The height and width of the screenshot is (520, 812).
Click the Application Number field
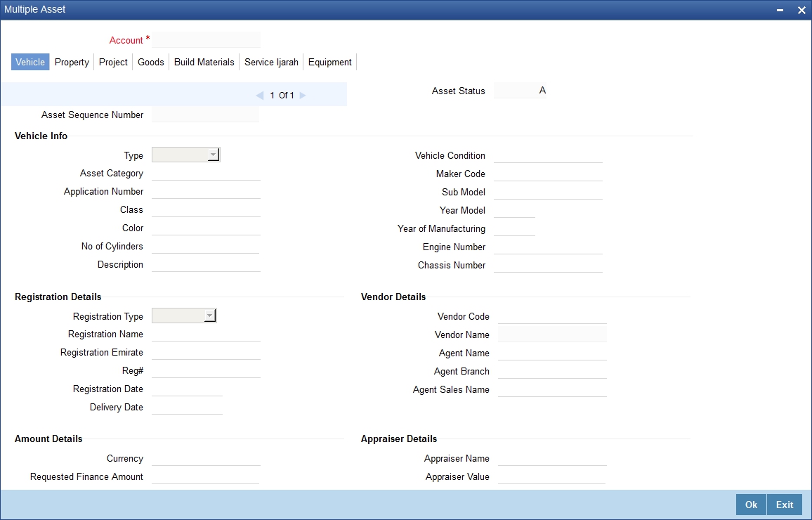pyautogui.click(x=206, y=191)
